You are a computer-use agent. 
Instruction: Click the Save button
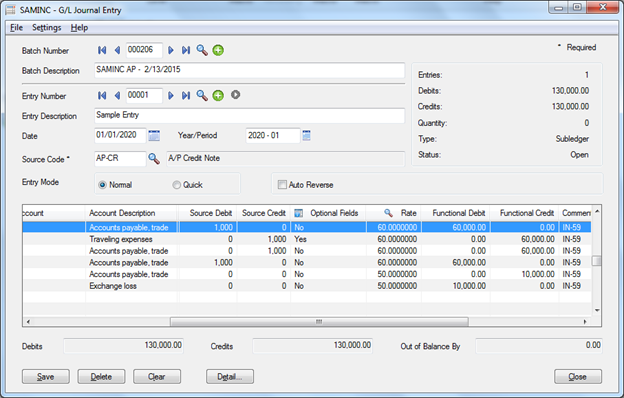coord(46,377)
